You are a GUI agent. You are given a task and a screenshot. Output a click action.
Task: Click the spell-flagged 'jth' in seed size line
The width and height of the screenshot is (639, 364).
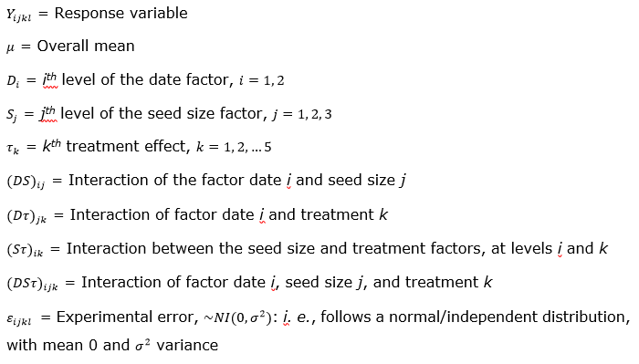[47, 113]
